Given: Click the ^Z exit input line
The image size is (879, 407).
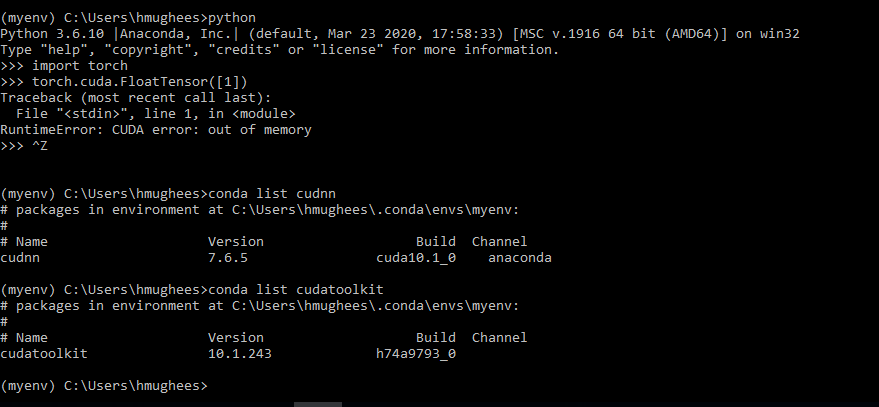Looking at the screenshot, I should pyautogui.click(x=24, y=146).
